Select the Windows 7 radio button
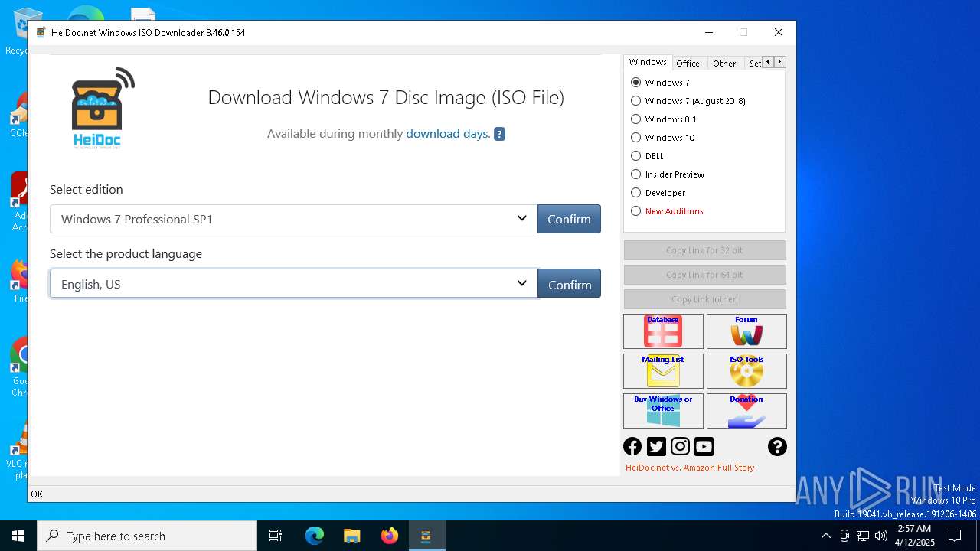 [635, 83]
